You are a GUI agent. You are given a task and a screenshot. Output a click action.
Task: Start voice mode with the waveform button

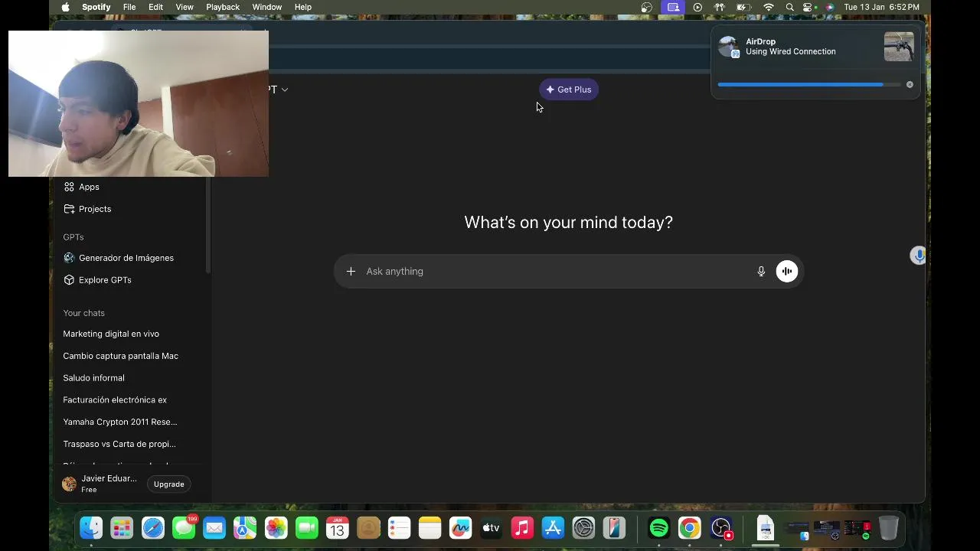pos(787,271)
